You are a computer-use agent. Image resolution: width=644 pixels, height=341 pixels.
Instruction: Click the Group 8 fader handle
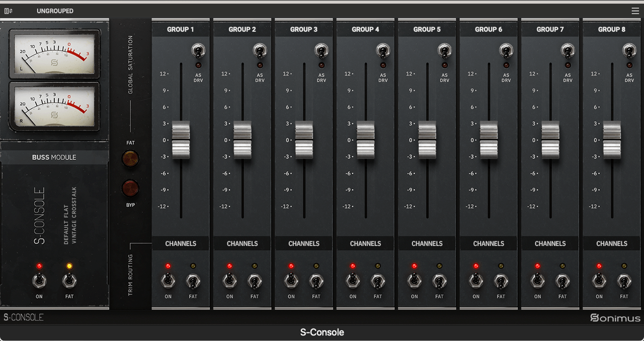612,140
